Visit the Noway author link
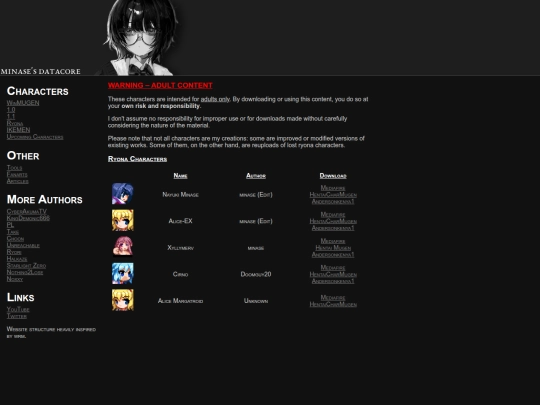The height and width of the screenshot is (405, 540). tap(15, 279)
